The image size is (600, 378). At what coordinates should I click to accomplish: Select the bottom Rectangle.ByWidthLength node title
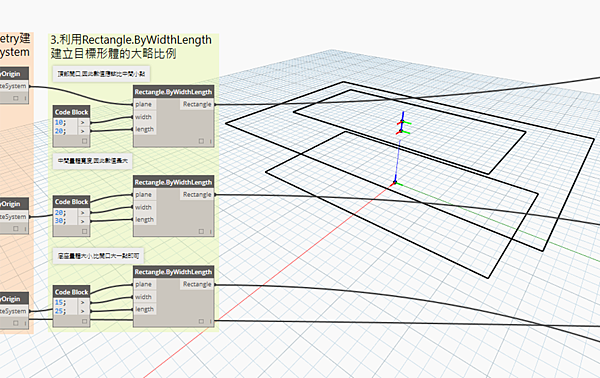point(173,272)
